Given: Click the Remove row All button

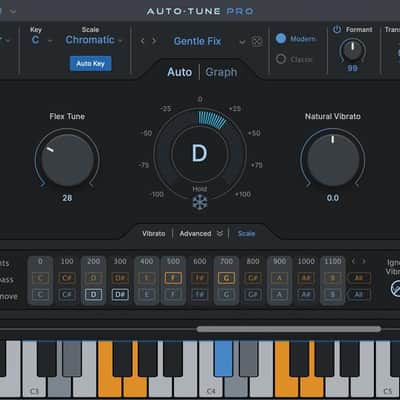Looking at the screenshot, I should pyautogui.click(x=359, y=294).
